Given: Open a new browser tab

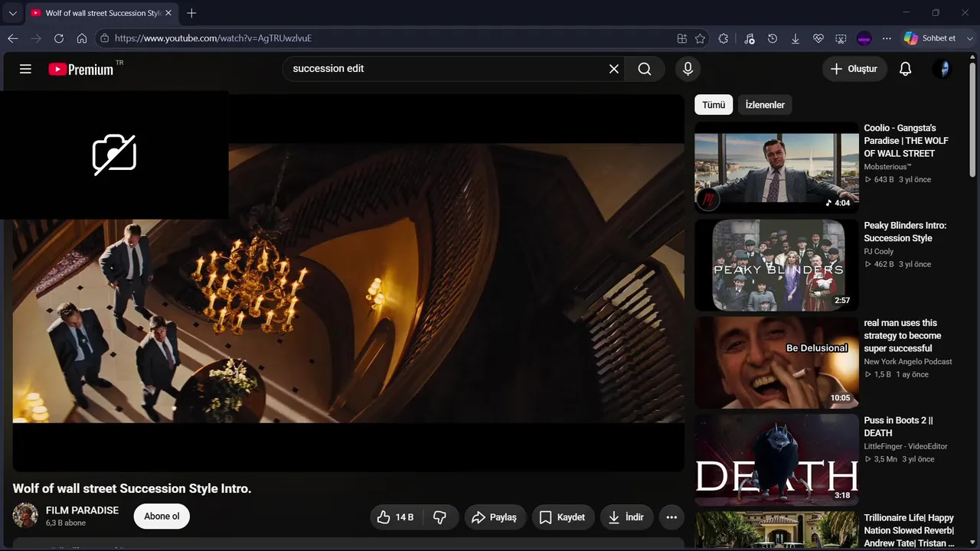Looking at the screenshot, I should click(x=191, y=13).
